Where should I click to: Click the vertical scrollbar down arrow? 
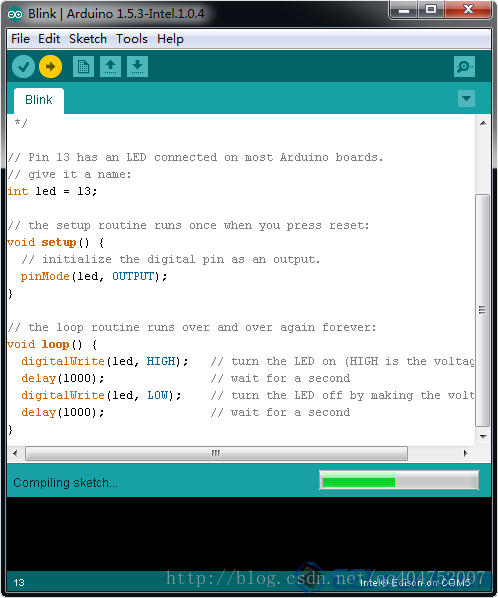click(x=483, y=436)
